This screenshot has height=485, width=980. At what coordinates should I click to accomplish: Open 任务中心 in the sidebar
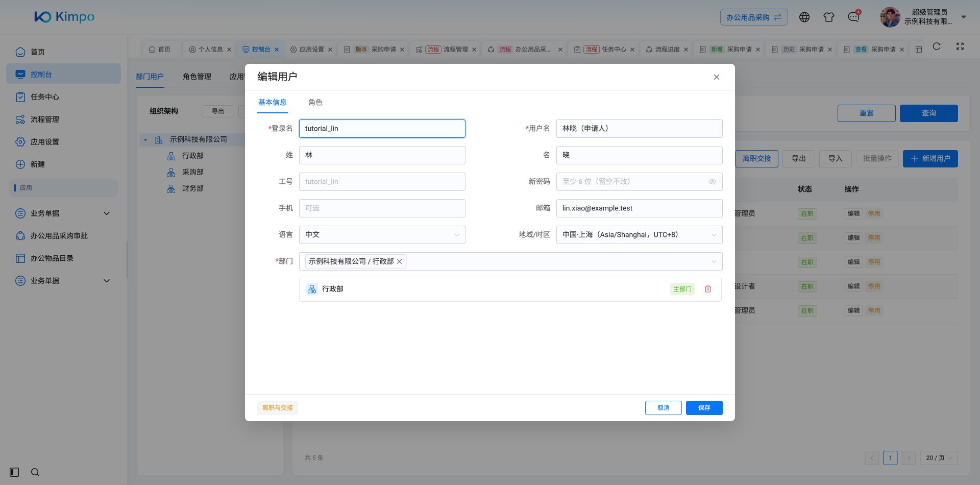pyautogui.click(x=63, y=97)
